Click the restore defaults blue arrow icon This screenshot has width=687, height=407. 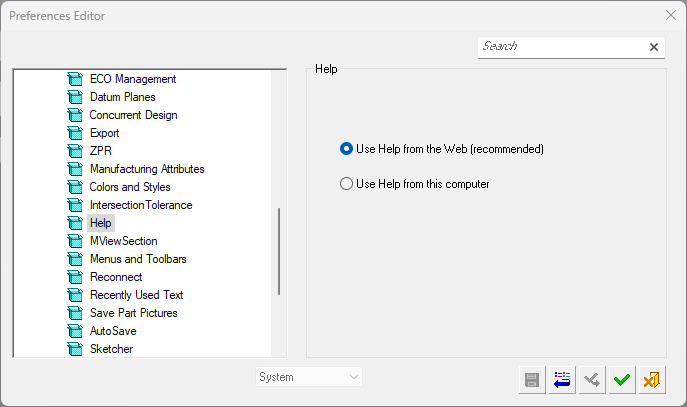point(562,379)
